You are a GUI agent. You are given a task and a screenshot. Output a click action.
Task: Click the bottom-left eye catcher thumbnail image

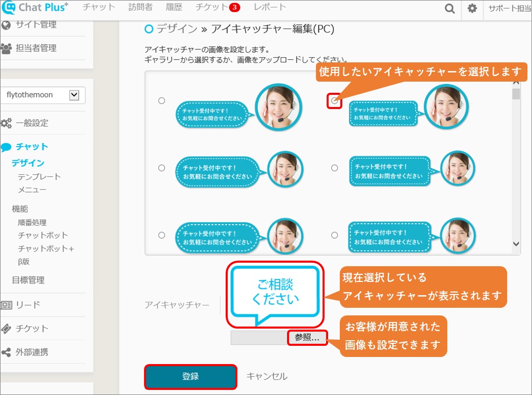coord(239,236)
